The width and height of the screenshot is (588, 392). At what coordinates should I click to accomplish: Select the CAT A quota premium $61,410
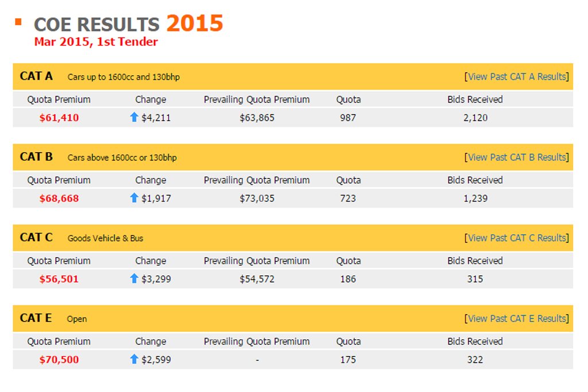coord(59,118)
